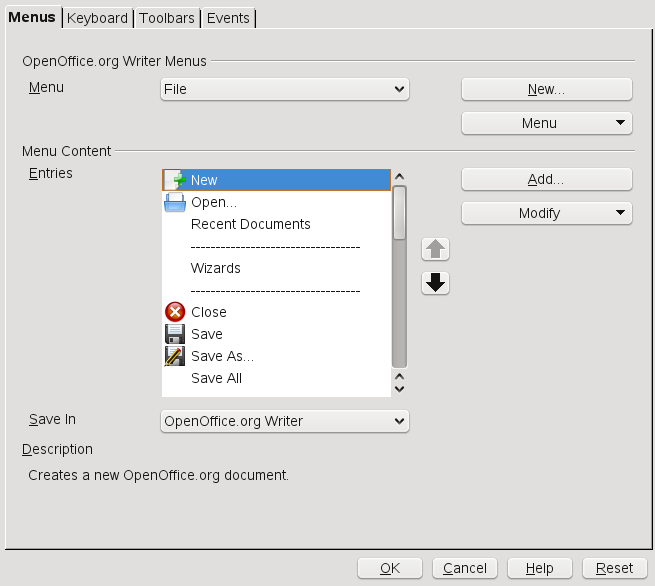The image size is (655, 586).
Task: Click the Add... button
Action: [x=547, y=180]
